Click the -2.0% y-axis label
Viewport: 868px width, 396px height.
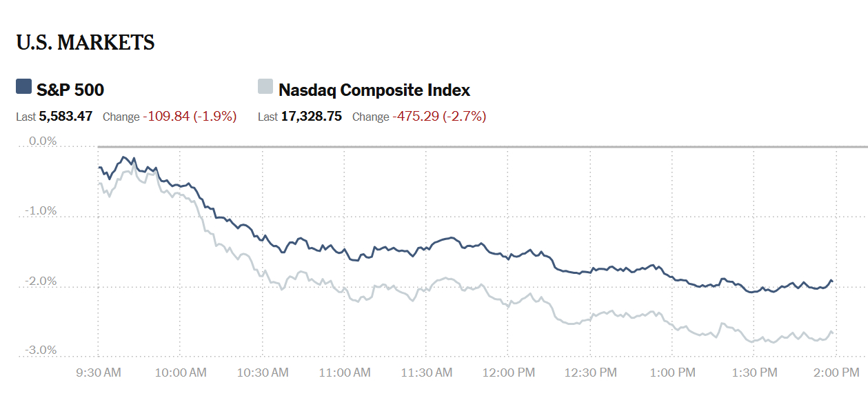click(41, 281)
